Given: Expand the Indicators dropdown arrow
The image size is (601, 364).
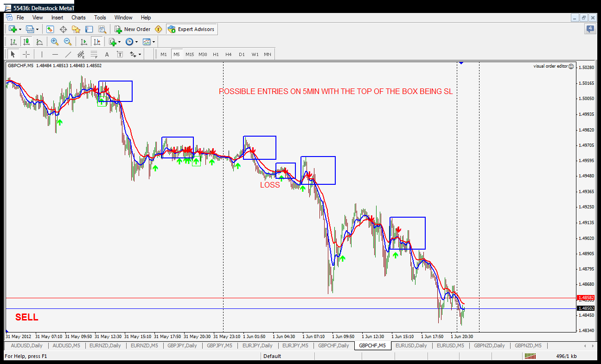Looking at the screenshot, I should [120, 42].
